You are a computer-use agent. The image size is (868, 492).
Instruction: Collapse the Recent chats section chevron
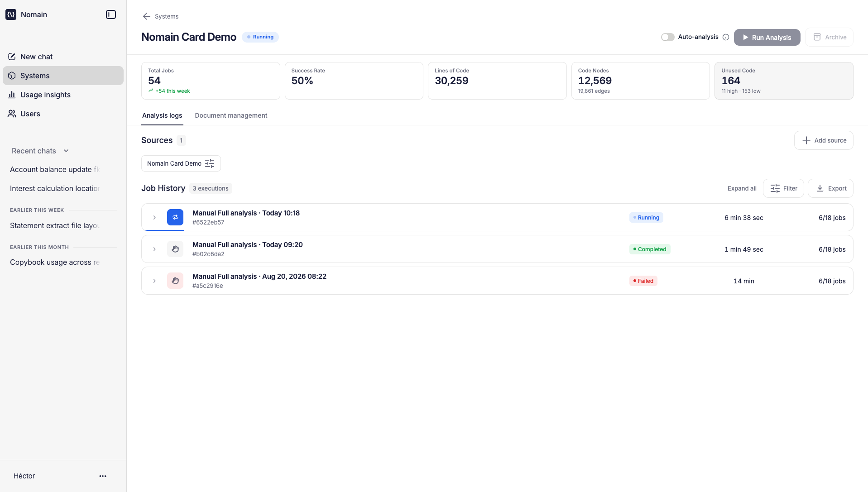pyautogui.click(x=66, y=151)
